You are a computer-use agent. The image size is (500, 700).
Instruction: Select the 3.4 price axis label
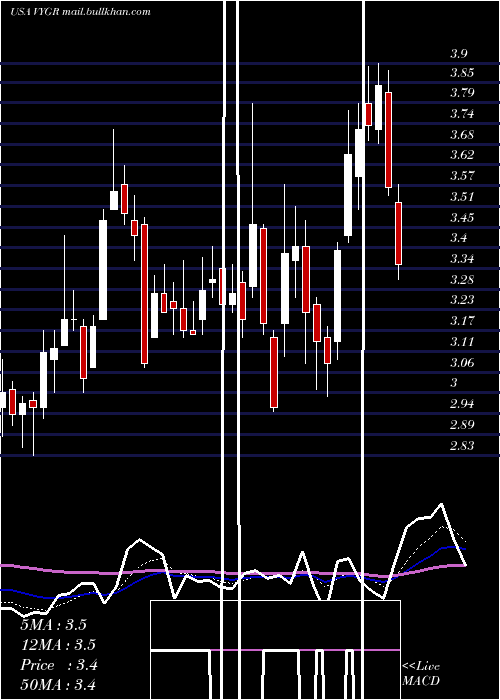click(x=458, y=238)
